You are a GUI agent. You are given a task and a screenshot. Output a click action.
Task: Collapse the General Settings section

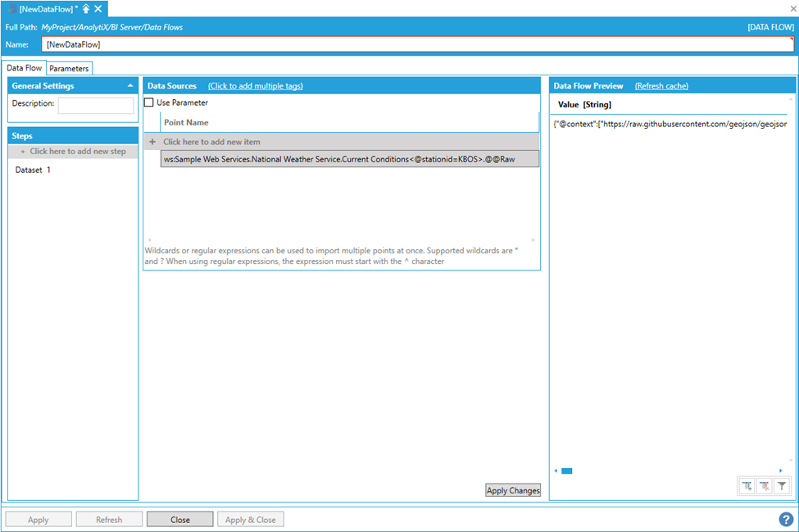tap(129, 85)
